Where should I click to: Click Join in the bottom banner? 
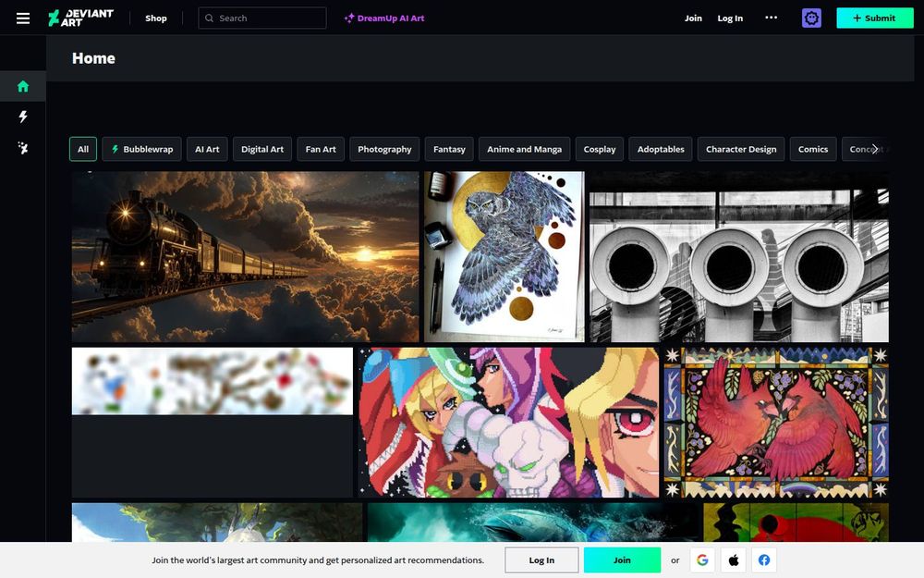click(x=622, y=560)
